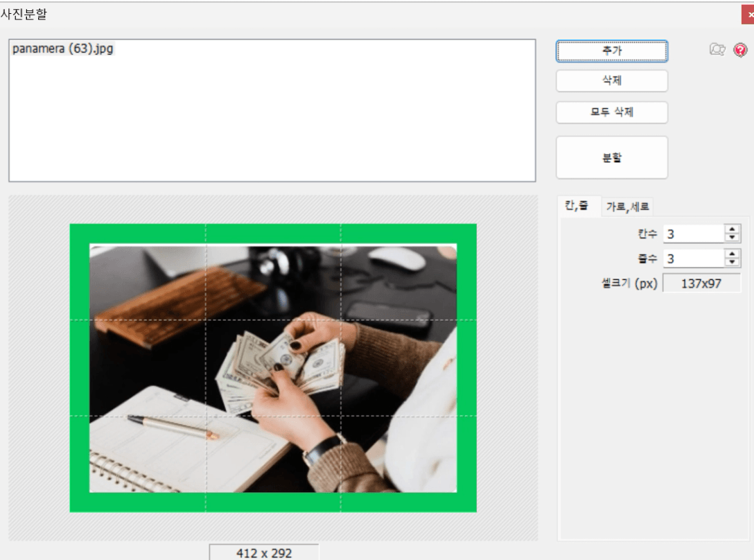Viewport: 754px width, 560px height.
Task: Click the 모두 삭제 (Delete All) button
Action: click(612, 112)
